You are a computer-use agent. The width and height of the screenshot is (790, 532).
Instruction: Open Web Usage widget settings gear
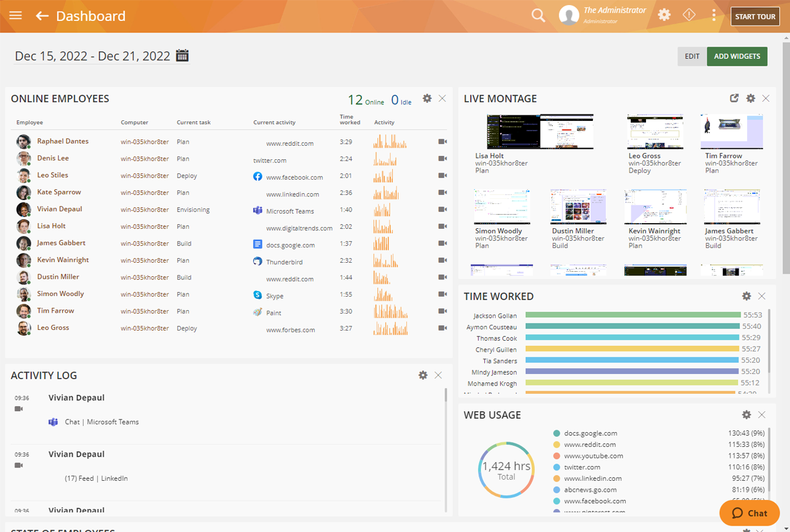click(747, 414)
